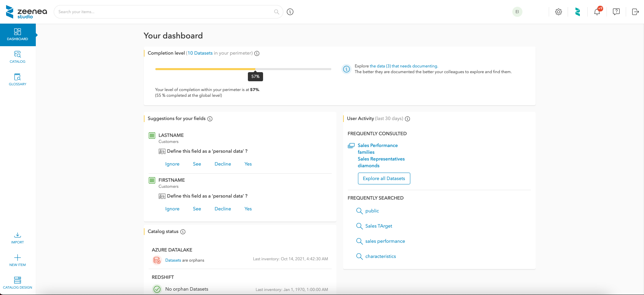
Task: Open the Glossary section
Action: 18,80
